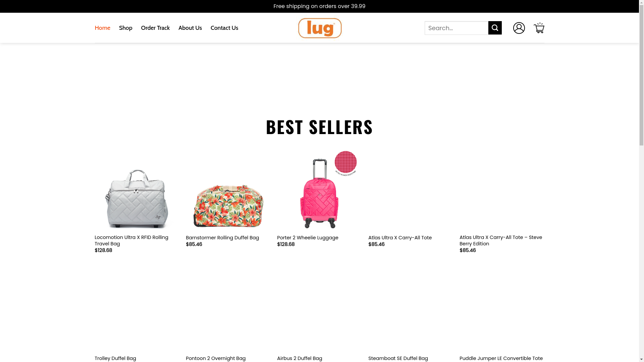Image resolution: width=644 pixels, height=362 pixels.
Task: Click the floral duffel bag image
Action: (x=228, y=205)
